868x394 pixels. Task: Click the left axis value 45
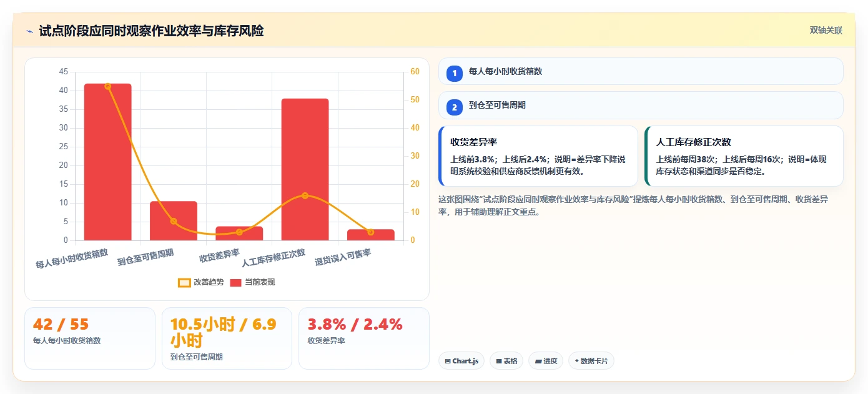[x=64, y=72]
